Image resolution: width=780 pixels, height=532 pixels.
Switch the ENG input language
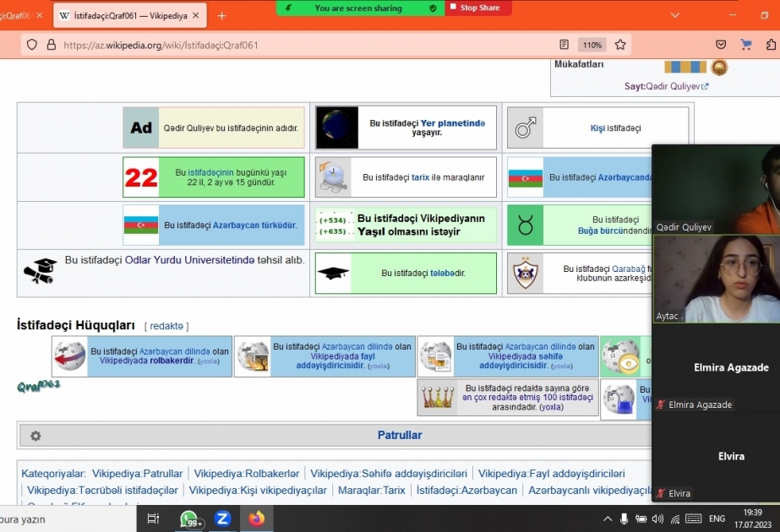pyautogui.click(x=717, y=518)
